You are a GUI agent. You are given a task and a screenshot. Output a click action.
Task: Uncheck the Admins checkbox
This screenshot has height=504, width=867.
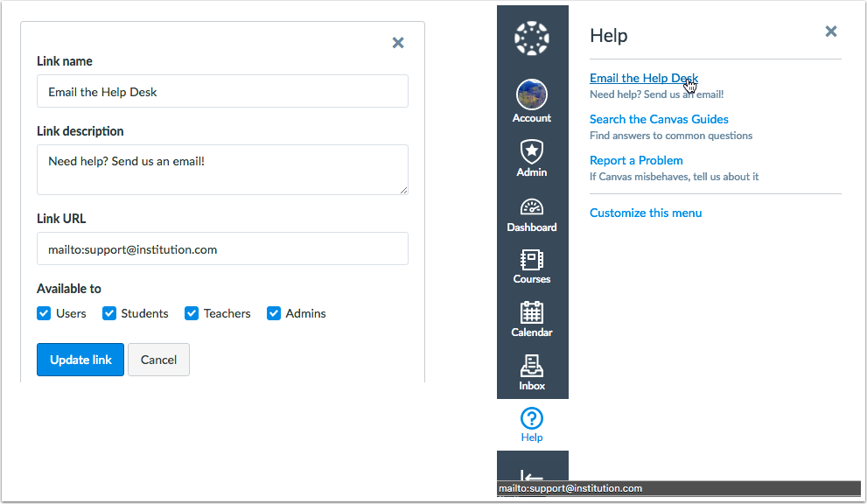(273, 313)
